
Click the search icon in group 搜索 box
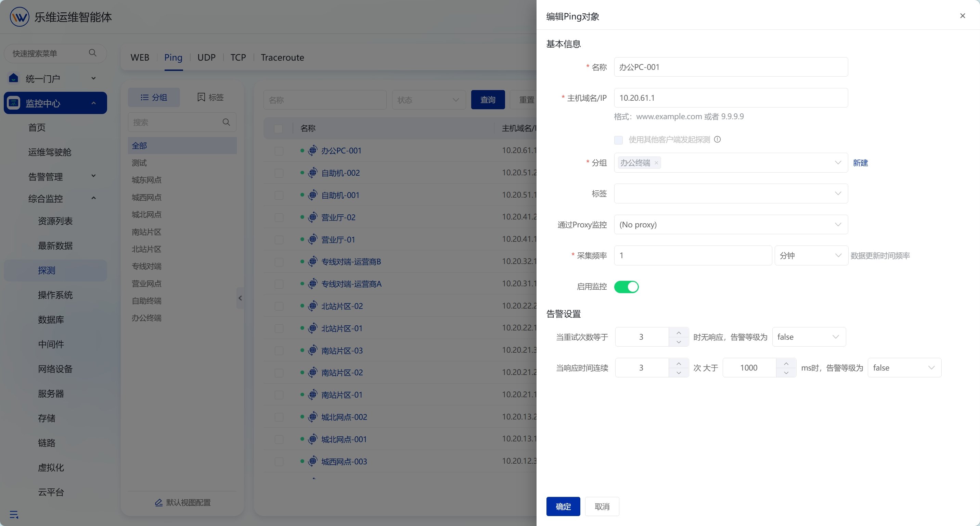pos(226,122)
